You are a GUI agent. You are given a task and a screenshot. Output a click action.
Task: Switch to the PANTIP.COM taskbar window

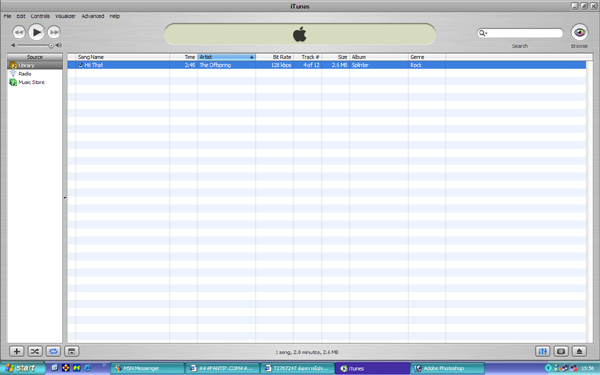pos(222,368)
